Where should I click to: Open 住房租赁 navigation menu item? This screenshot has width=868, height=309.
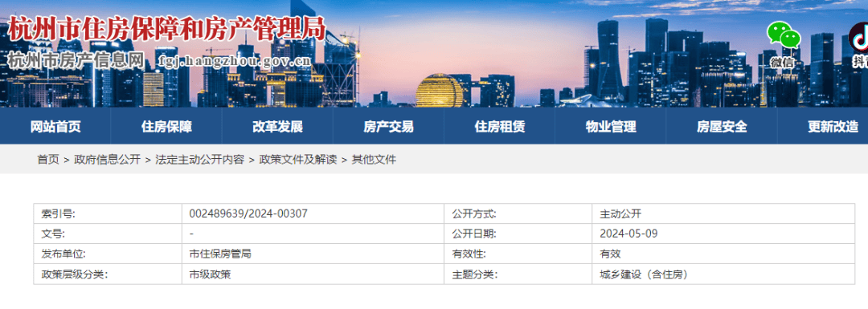pos(500,127)
